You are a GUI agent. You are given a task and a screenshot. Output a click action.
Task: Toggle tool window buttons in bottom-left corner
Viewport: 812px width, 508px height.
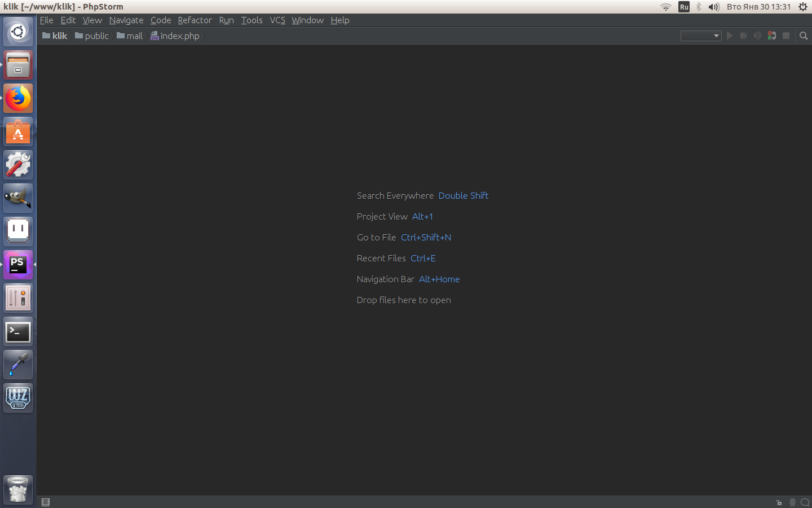(46, 502)
